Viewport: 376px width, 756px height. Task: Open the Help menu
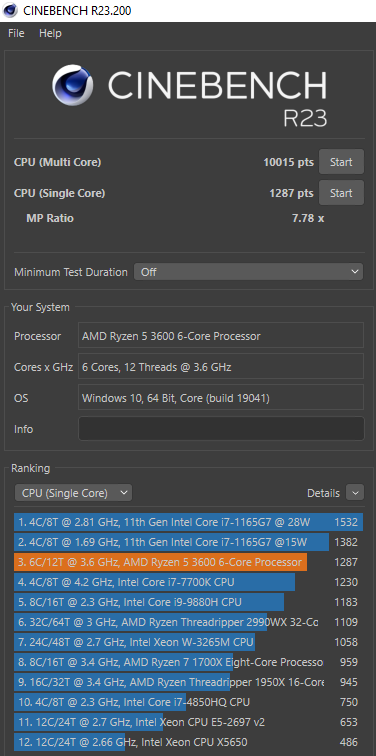click(50, 33)
